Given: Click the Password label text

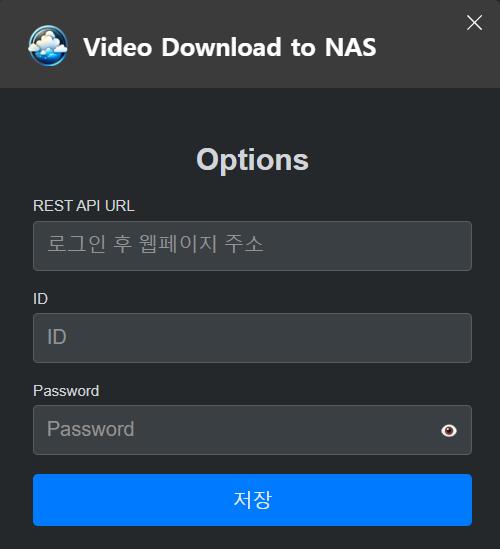Looking at the screenshot, I should pyautogui.click(x=66, y=391).
